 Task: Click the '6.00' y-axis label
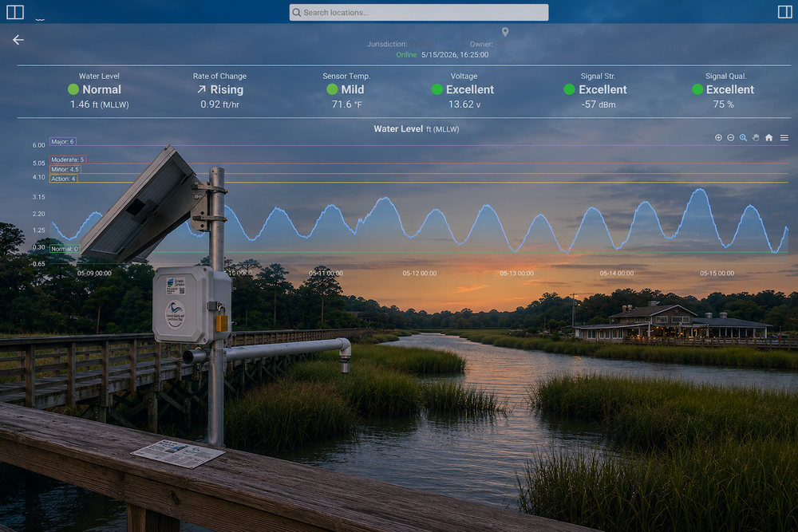point(38,145)
